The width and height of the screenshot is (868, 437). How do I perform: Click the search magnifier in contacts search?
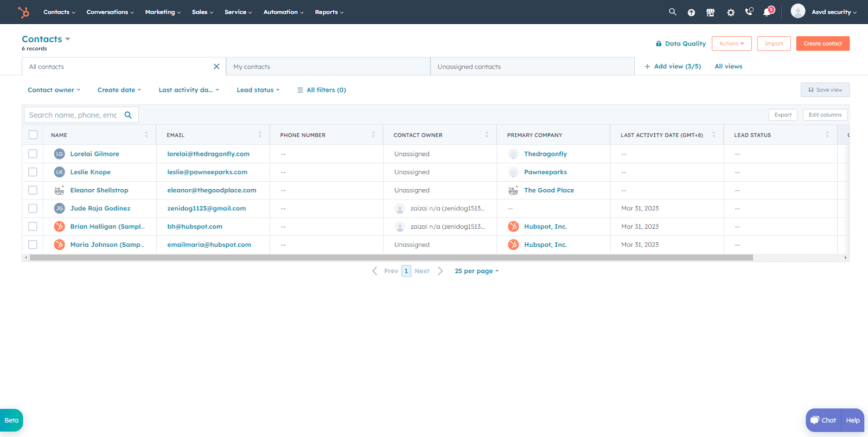(x=129, y=115)
